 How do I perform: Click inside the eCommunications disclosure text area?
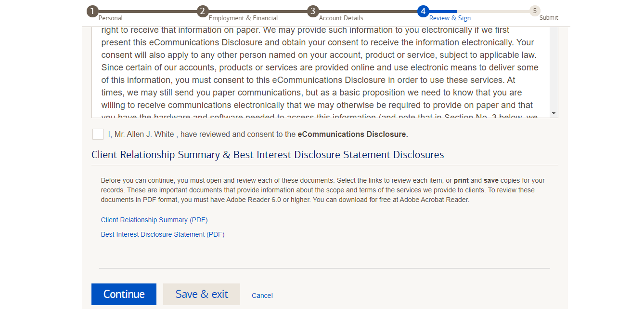pyautogui.click(x=321, y=72)
